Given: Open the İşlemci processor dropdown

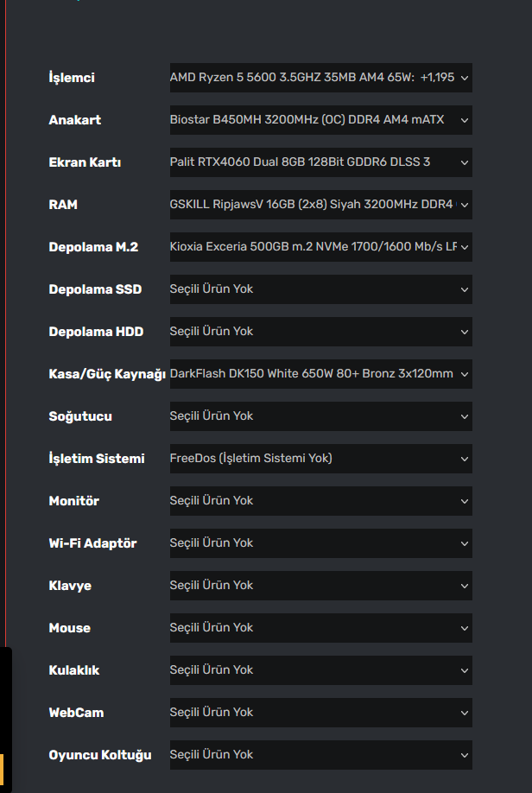Looking at the screenshot, I should pos(320,78).
